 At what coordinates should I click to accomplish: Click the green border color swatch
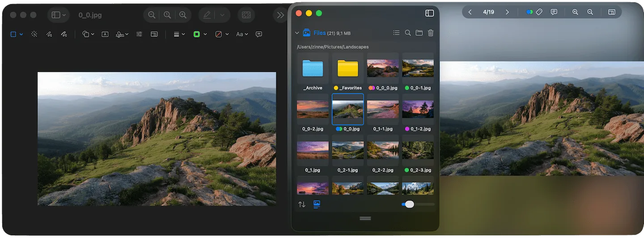click(x=196, y=34)
